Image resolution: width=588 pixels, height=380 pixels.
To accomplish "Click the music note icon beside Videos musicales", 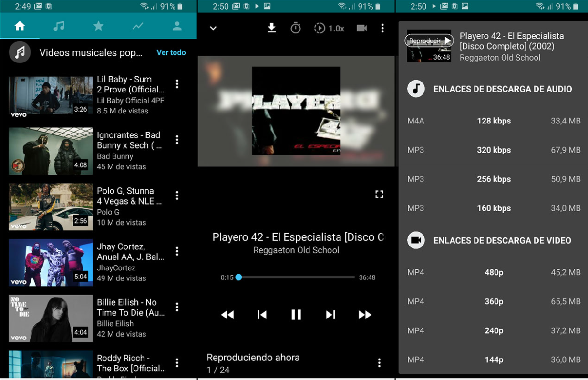I will (20, 52).
